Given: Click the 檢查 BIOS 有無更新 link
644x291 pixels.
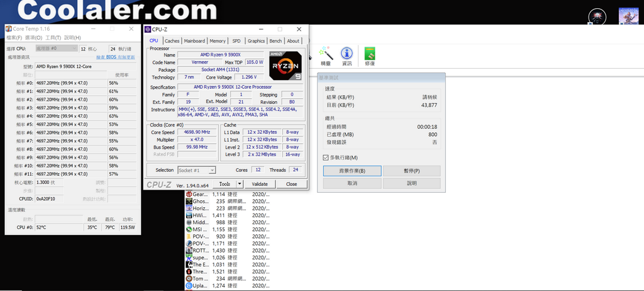Looking at the screenshot, I should (116, 57).
